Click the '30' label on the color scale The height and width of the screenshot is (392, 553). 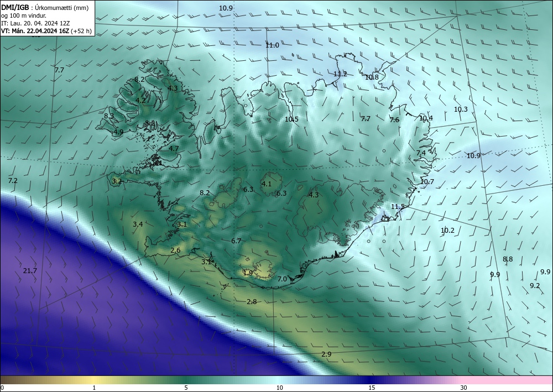click(464, 388)
